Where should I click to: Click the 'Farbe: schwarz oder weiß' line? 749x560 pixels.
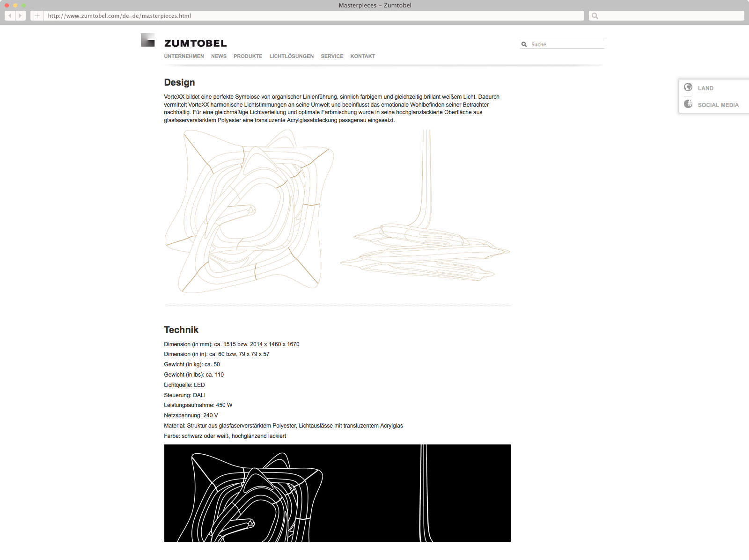(x=225, y=436)
